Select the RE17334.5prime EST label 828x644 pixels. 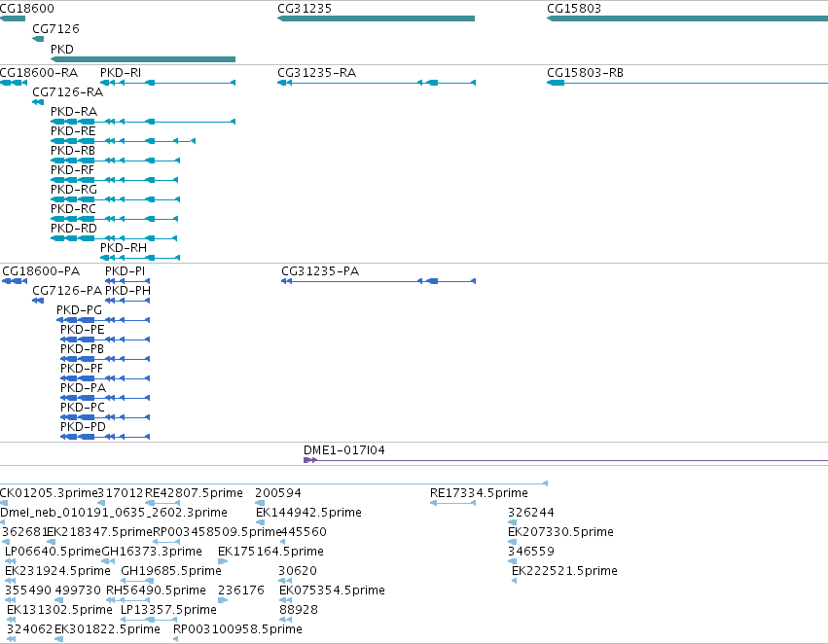[x=479, y=493]
